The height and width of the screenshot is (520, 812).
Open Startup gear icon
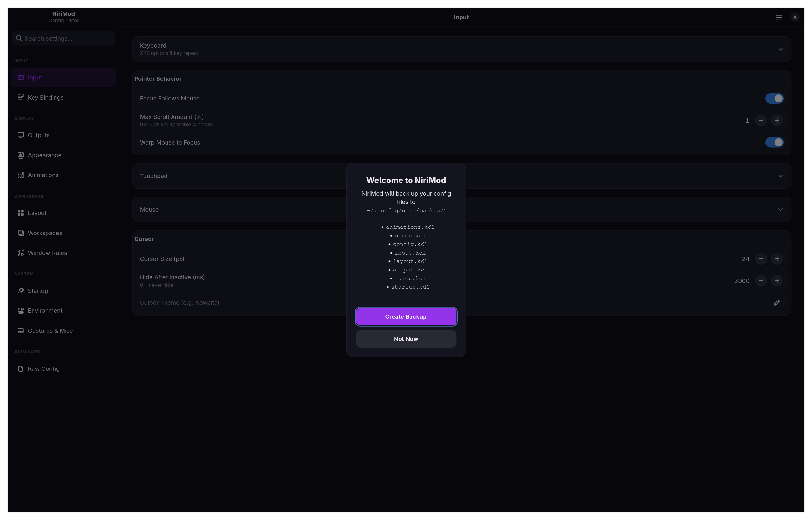21,291
